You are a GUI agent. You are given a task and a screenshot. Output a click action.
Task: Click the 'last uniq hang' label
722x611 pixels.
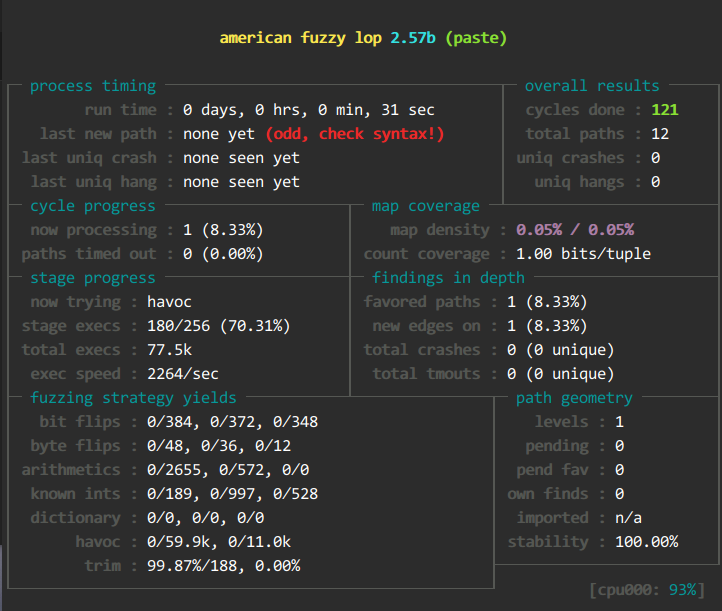[94, 182]
